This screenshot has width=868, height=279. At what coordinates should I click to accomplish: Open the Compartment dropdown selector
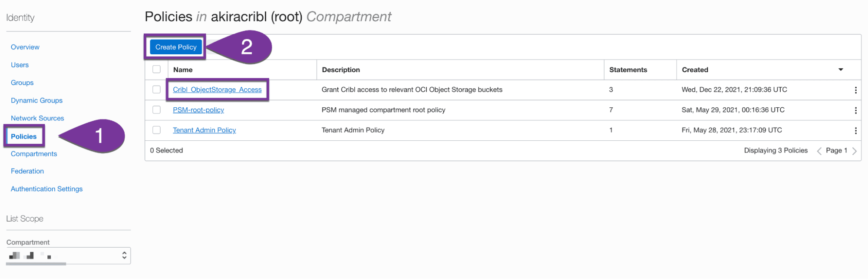click(x=69, y=256)
